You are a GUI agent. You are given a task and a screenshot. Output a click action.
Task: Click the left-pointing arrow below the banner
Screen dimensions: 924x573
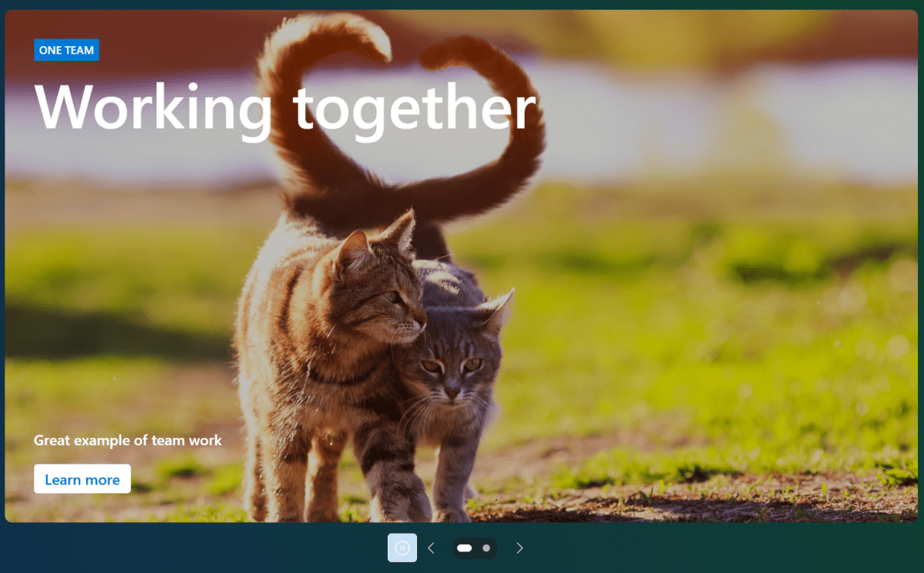[431, 548]
